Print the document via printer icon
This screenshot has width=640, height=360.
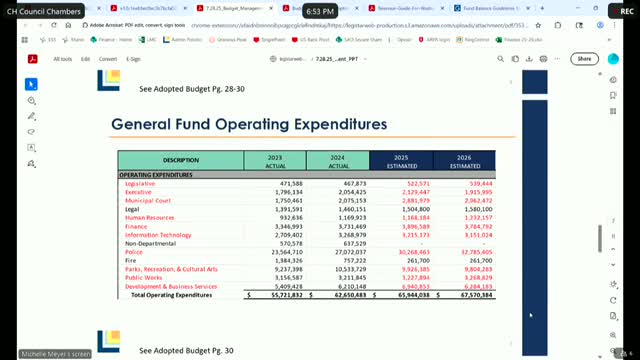[x=543, y=59]
